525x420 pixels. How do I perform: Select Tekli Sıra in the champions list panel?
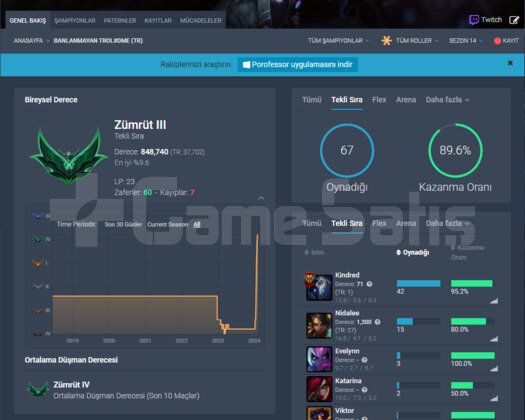coord(347,223)
